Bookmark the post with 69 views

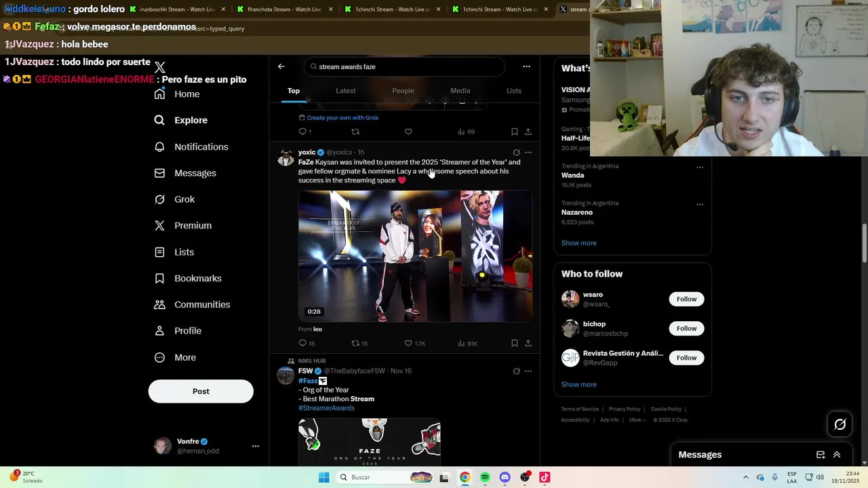click(515, 131)
